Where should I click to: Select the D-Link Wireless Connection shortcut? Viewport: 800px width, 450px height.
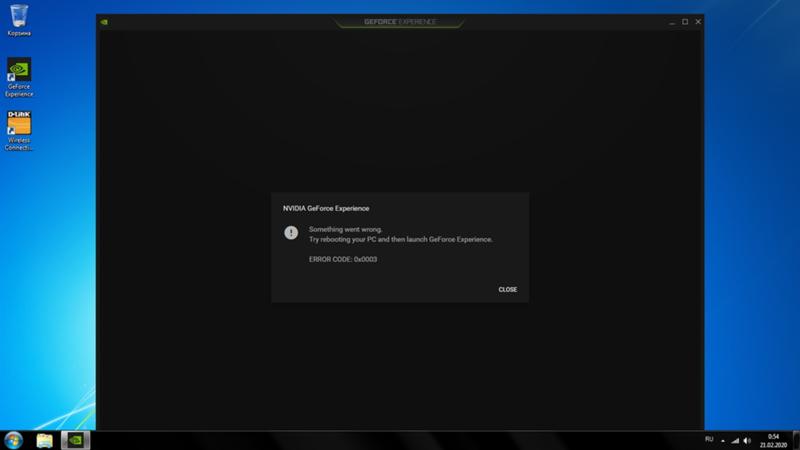pos(19,129)
